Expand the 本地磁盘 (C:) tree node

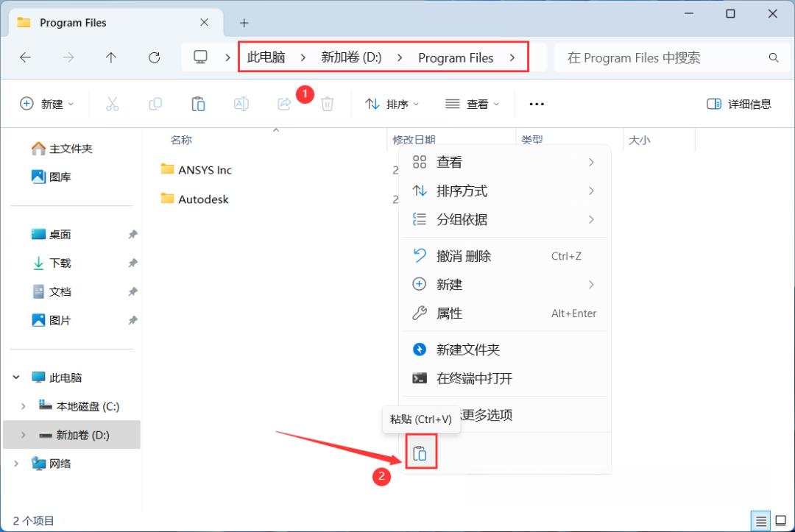click(x=24, y=406)
